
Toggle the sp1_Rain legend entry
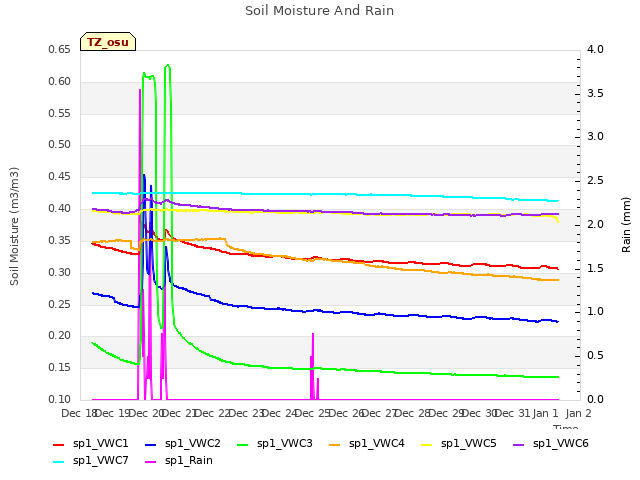[x=179, y=461]
